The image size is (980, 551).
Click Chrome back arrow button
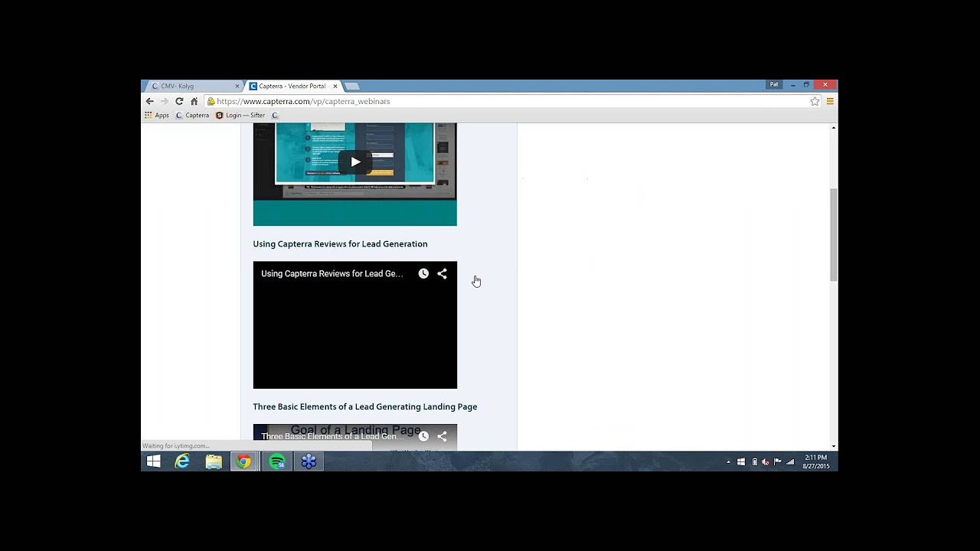coord(150,101)
